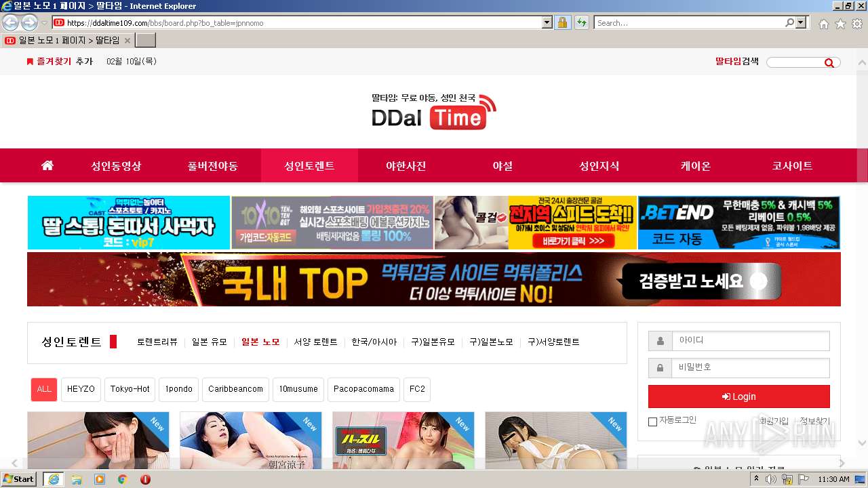Viewport: 868px width, 488px height.
Task: Select the Caribbeancom filter button
Action: tap(235, 389)
